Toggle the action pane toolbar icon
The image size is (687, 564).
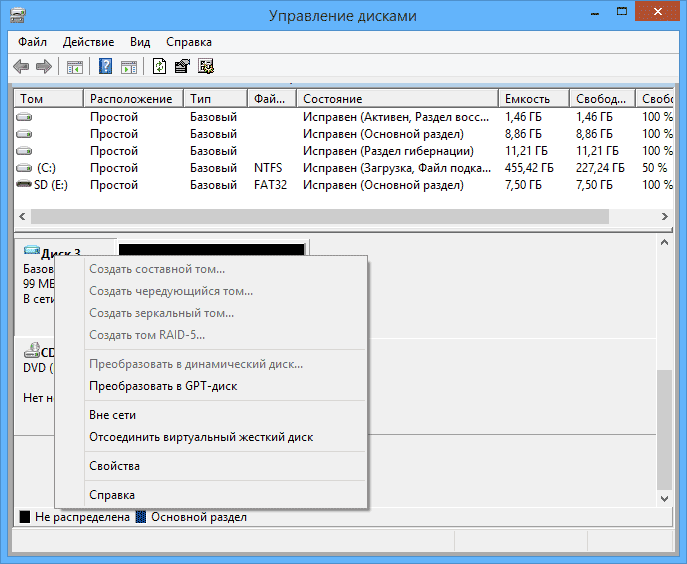tap(129, 67)
